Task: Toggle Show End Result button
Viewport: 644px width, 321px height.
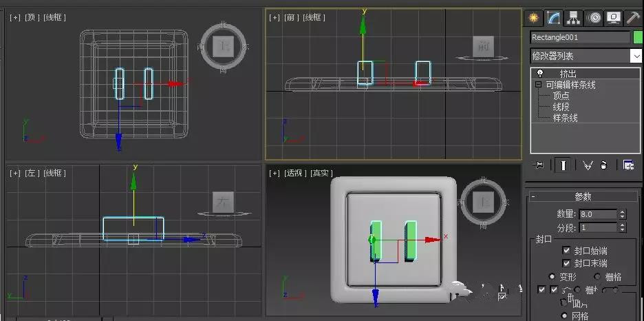Action: [563, 165]
